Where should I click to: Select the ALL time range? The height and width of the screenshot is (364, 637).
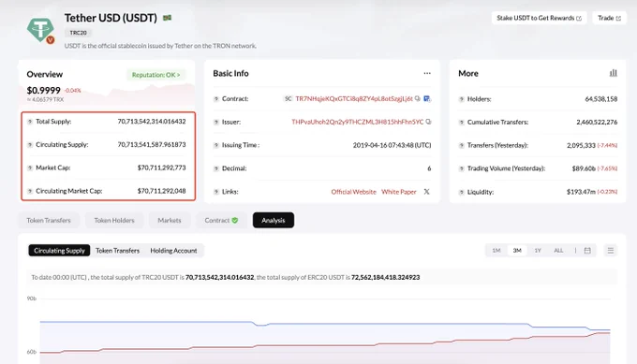558,251
